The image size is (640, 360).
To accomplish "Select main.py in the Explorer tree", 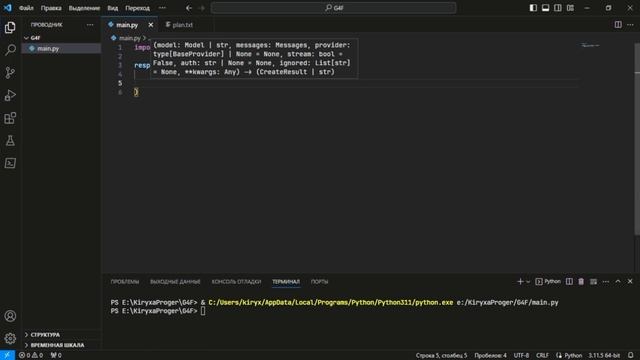I will [x=61, y=49].
